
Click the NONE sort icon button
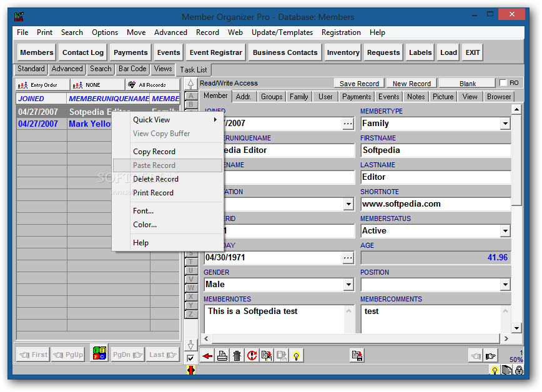point(97,85)
